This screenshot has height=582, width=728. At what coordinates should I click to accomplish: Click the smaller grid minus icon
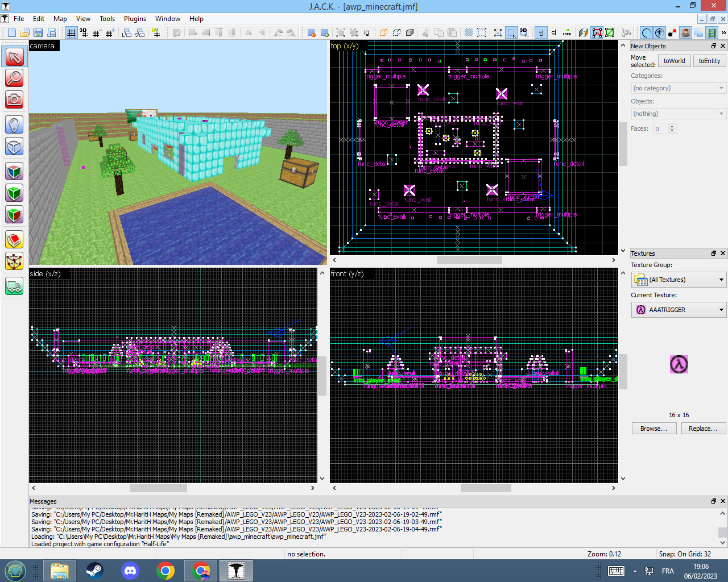pyautogui.click(x=96, y=33)
